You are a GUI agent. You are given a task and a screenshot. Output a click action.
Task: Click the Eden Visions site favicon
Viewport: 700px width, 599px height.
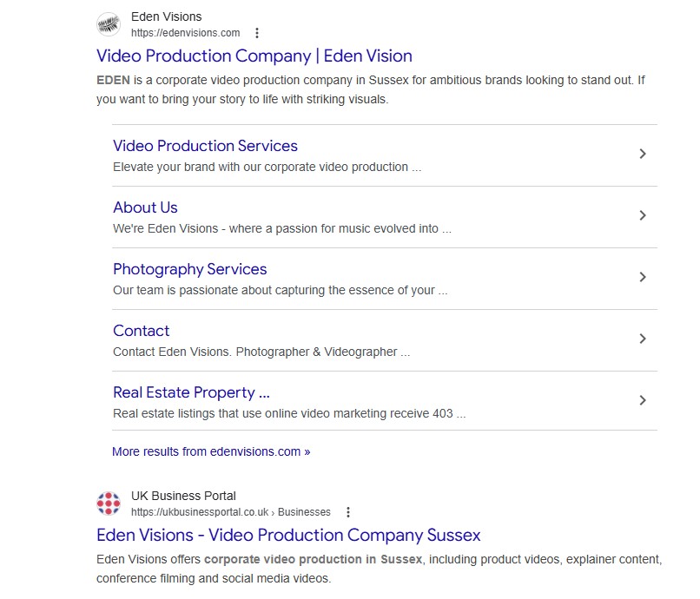tap(109, 24)
